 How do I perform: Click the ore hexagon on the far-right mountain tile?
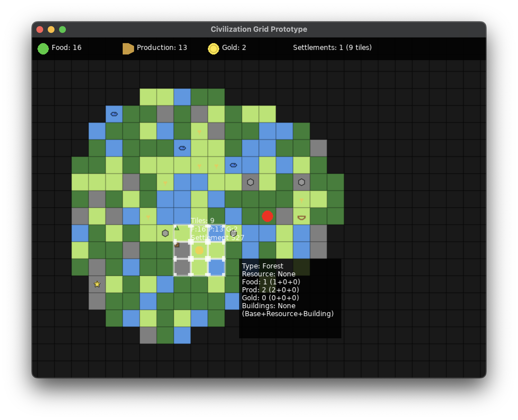tap(301, 182)
